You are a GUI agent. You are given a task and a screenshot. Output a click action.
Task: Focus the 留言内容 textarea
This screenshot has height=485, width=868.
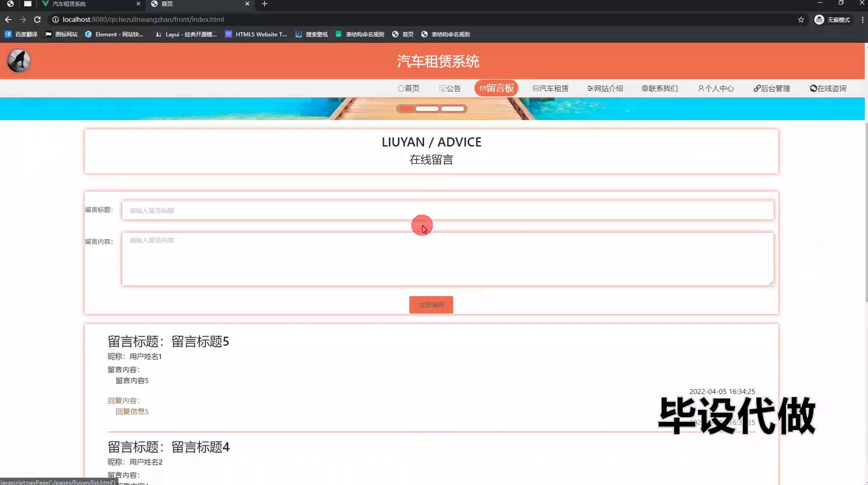click(448, 259)
